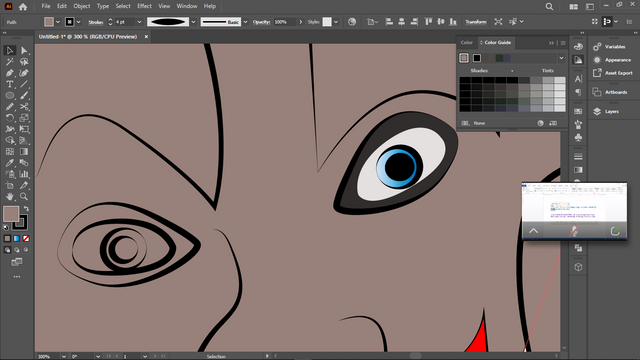Open the Layers panel

[606, 111]
